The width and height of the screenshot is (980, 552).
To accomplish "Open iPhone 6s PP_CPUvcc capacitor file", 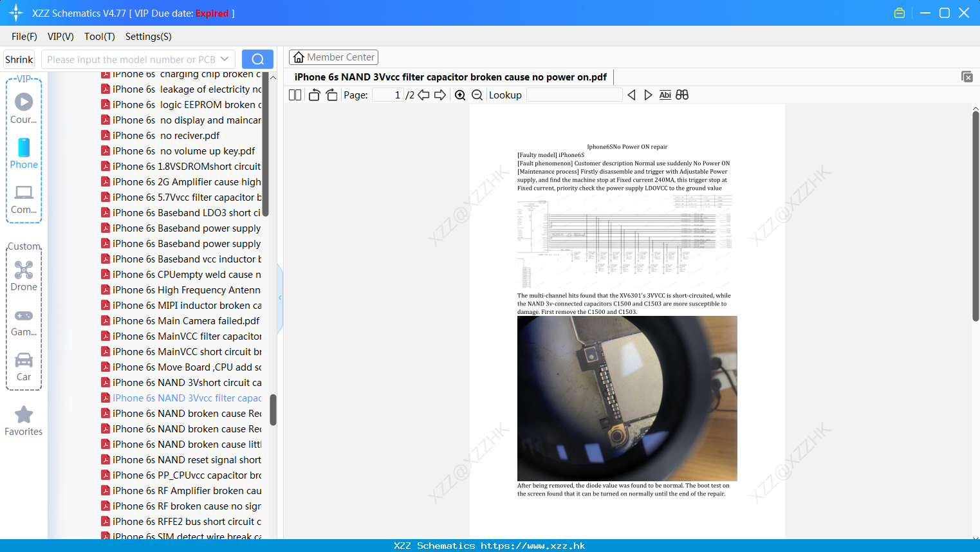I will (181, 475).
